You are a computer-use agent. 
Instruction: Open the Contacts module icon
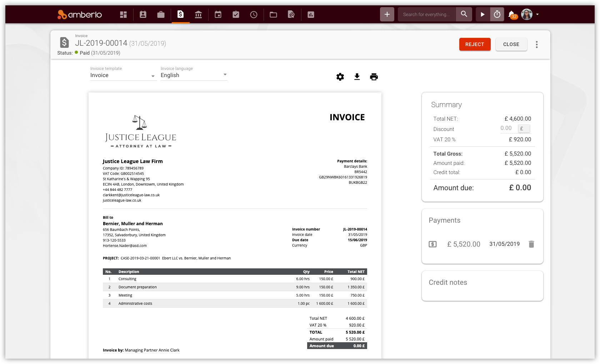click(143, 15)
